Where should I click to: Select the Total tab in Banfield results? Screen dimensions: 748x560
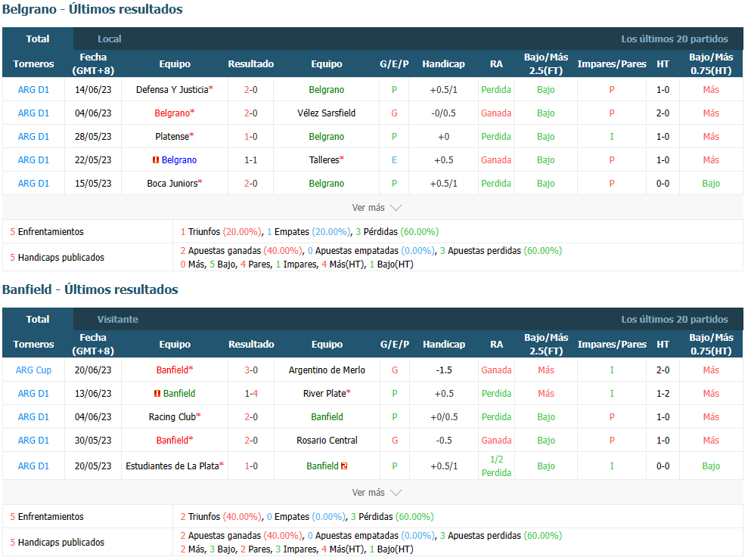point(38,320)
